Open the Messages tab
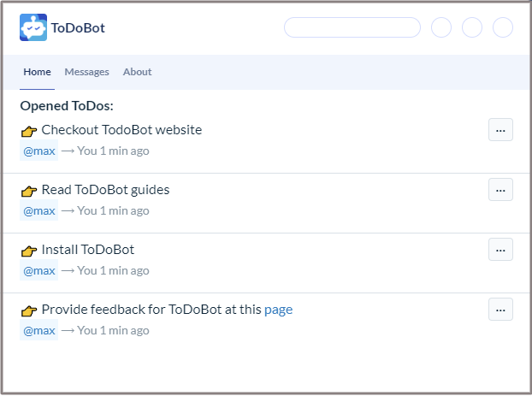The width and height of the screenshot is (532, 396). point(86,72)
